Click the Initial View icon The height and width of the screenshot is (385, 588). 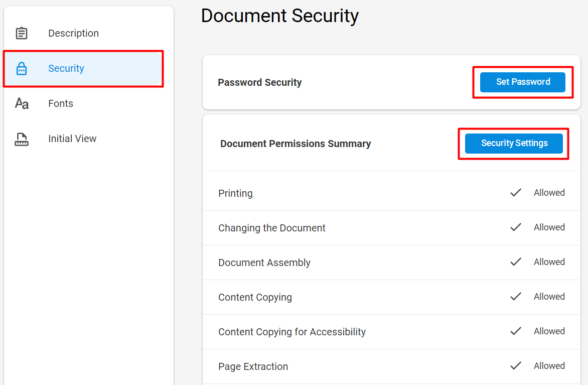click(x=22, y=139)
